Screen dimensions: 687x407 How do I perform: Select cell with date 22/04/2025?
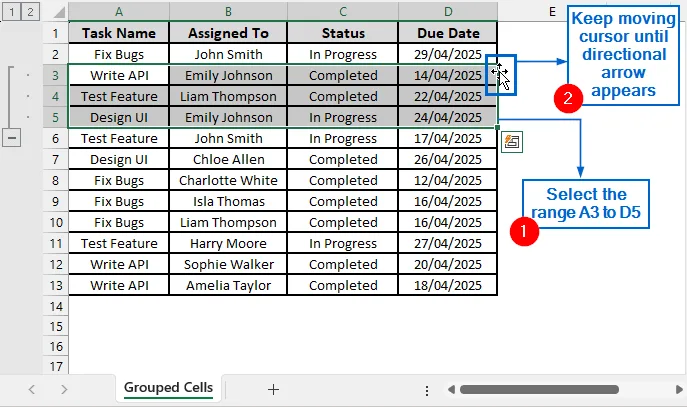click(x=448, y=96)
